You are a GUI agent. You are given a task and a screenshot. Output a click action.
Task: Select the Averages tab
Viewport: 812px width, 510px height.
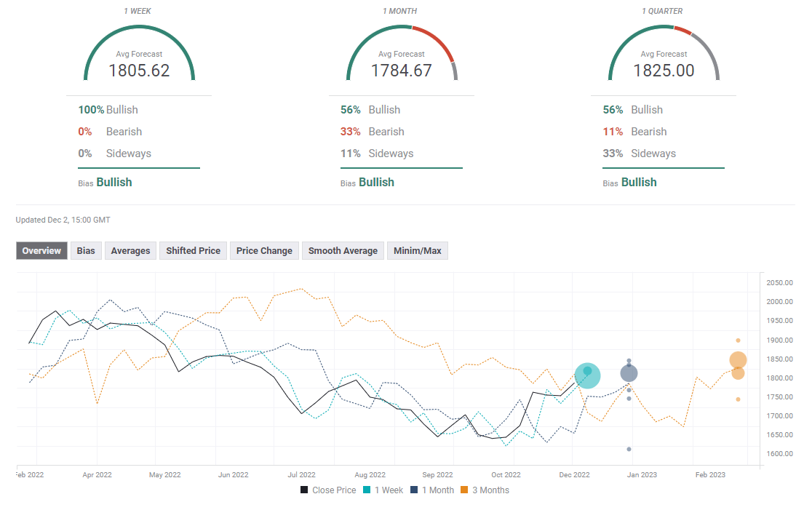130,251
